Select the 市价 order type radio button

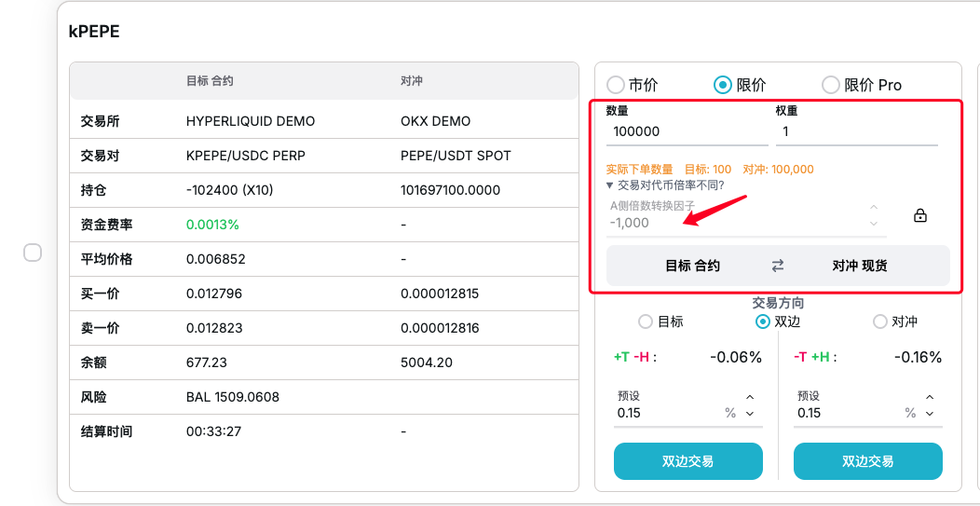616,85
